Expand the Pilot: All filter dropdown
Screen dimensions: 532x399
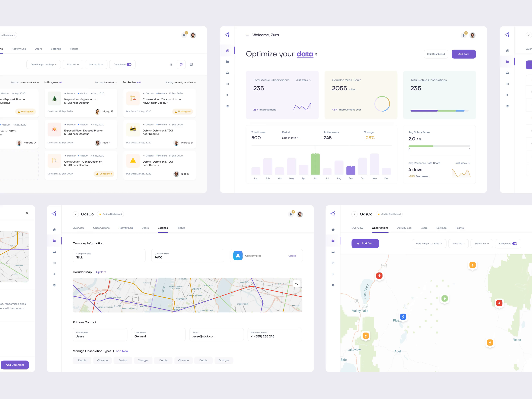(x=73, y=64)
